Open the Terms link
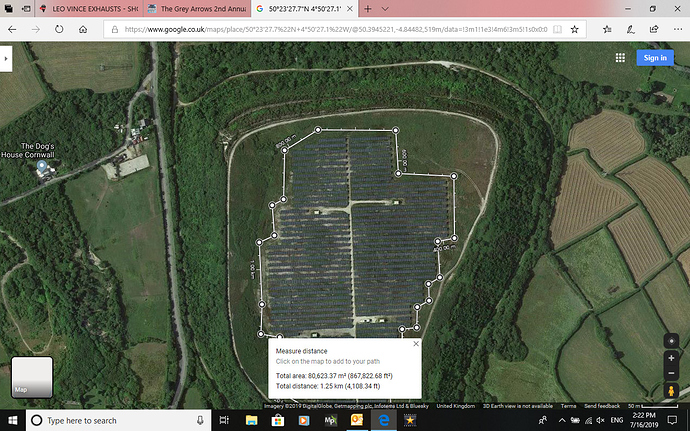Image resolution: width=690 pixels, height=431 pixels. click(568, 406)
